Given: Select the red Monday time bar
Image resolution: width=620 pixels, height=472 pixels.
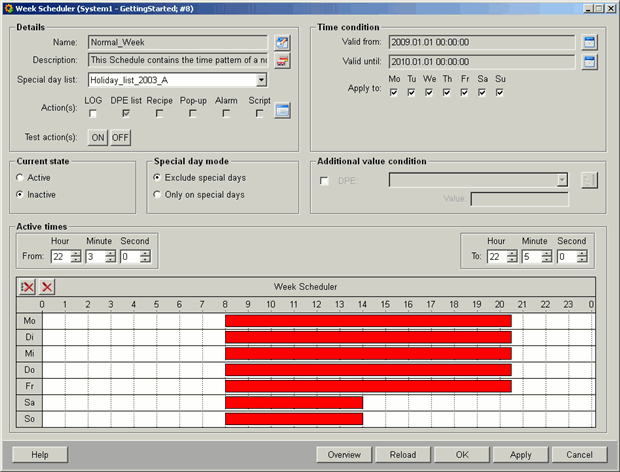Looking at the screenshot, I should click(x=368, y=321).
